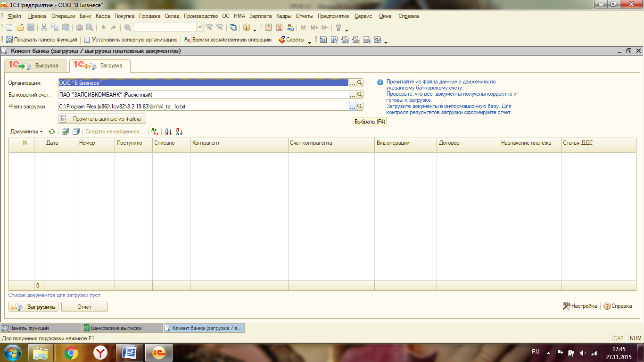644x362 pixels.
Task: Switch to Панель функций window tab
Action: 40,328
